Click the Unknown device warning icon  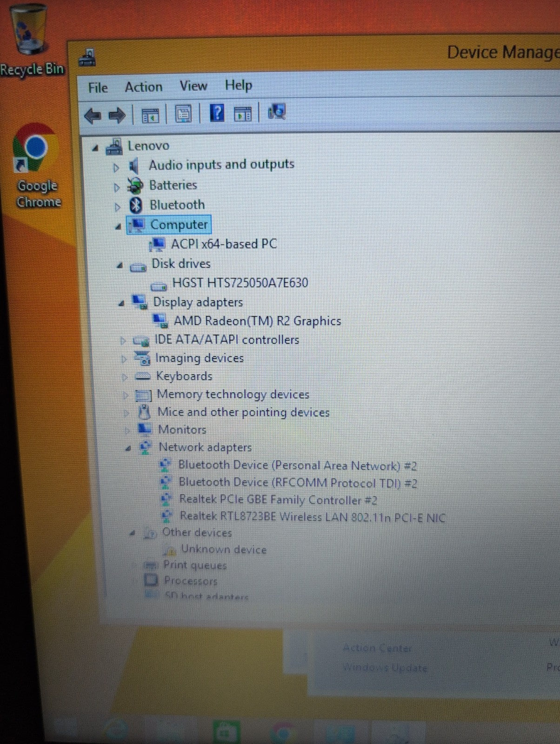(x=169, y=550)
